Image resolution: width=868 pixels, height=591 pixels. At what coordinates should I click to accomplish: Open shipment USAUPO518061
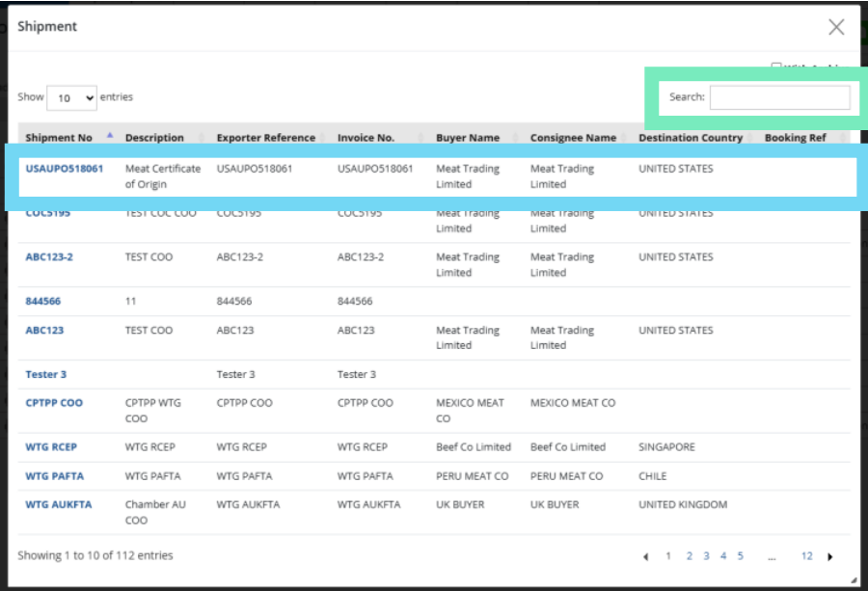65,168
